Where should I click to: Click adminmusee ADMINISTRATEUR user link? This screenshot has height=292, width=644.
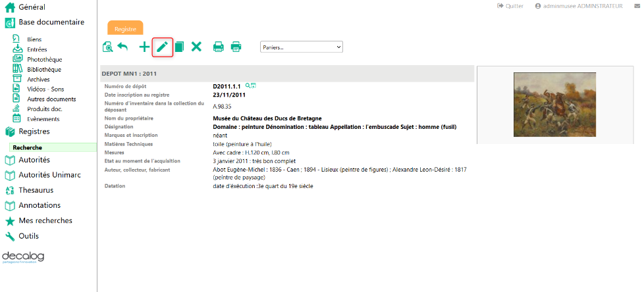point(579,6)
